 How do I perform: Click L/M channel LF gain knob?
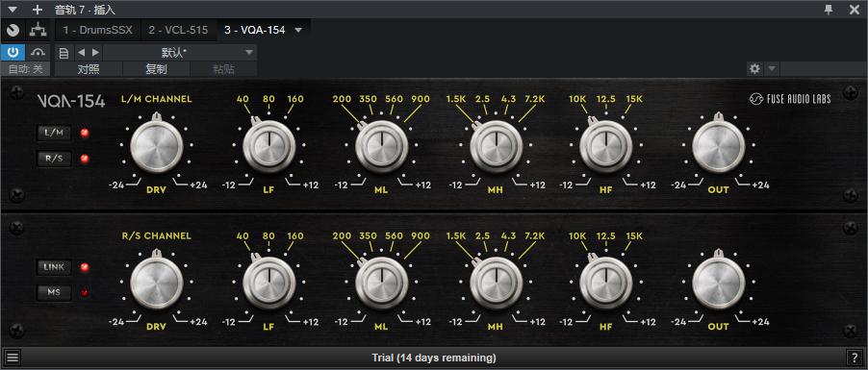[269, 146]
